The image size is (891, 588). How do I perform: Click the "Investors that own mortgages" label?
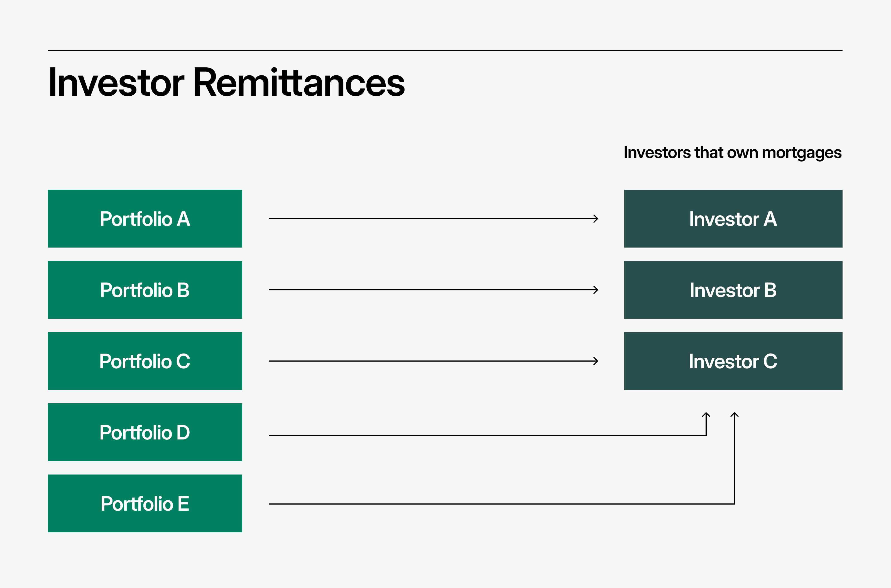[x=732, y=153]
